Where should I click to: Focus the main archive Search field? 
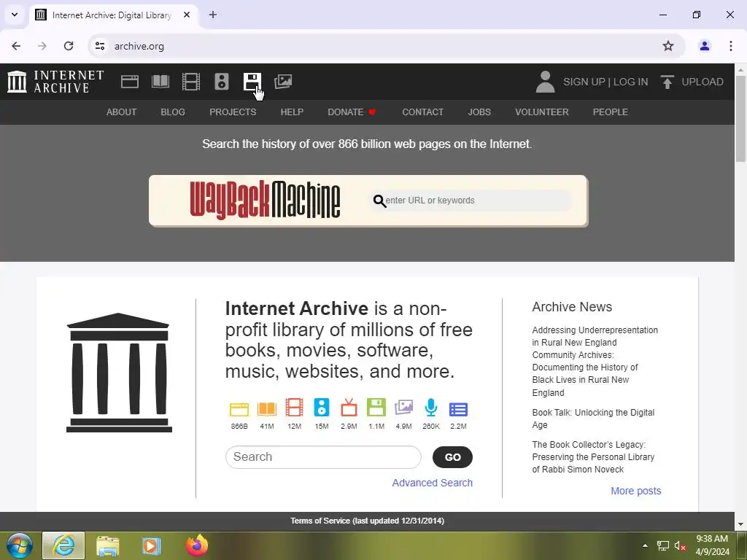(323, 457)
